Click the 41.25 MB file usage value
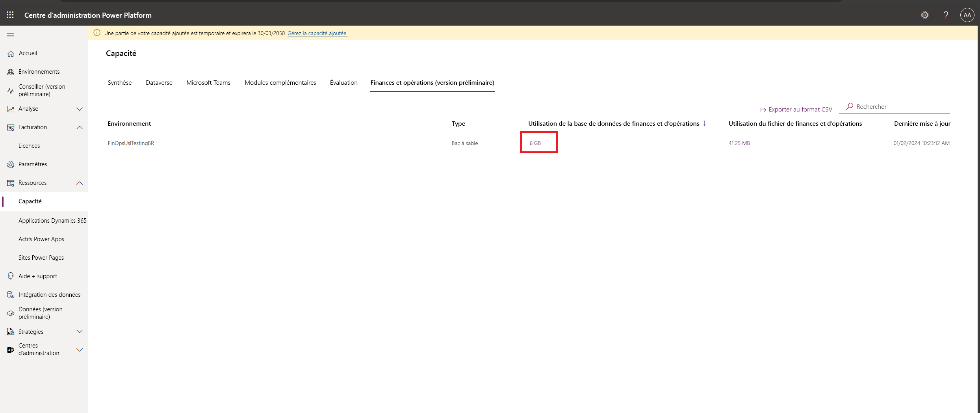 pyautogui.click(x=739, y=143)
